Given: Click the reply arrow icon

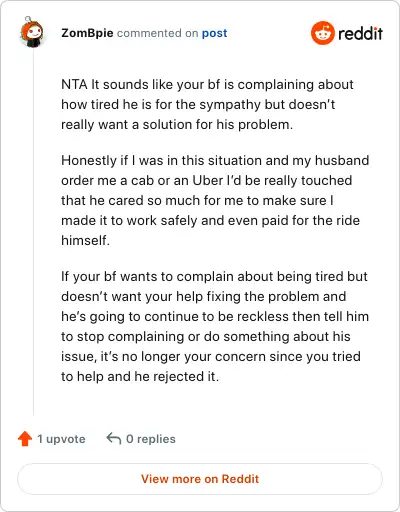Looking at the screenshot, I should click(x=114, y=439).
